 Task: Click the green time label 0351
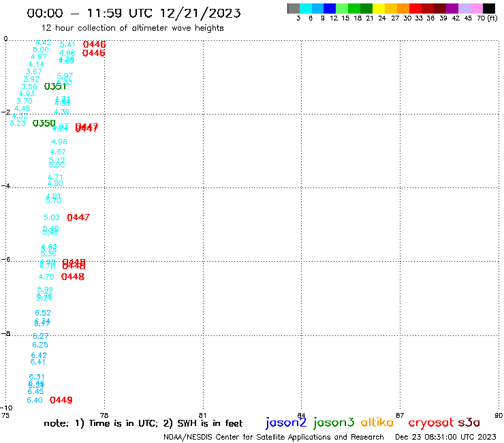pos(55,87)
